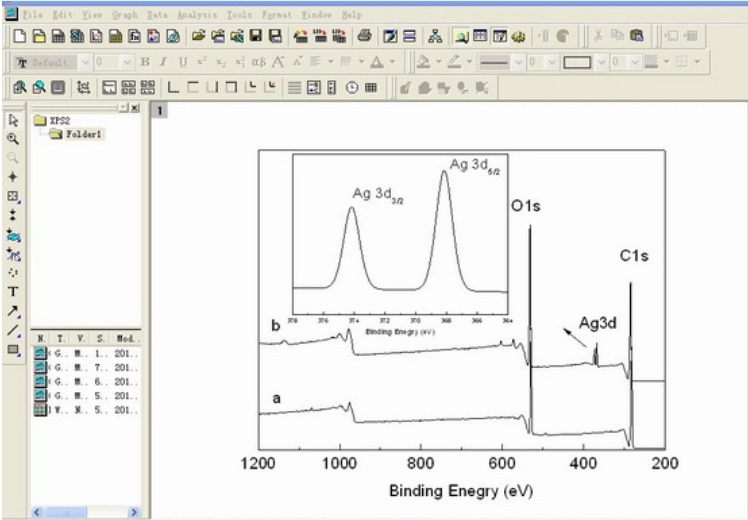This screenshot has height=520, width=748.
Task: Click the Save Project floppy icon
Action: [x=256, y=36]
